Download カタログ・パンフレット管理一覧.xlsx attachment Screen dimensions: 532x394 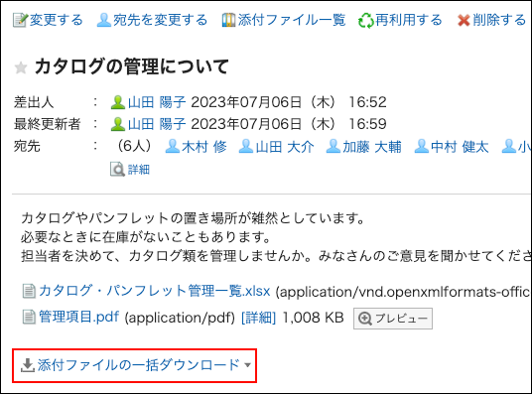(x=155, y=291)
